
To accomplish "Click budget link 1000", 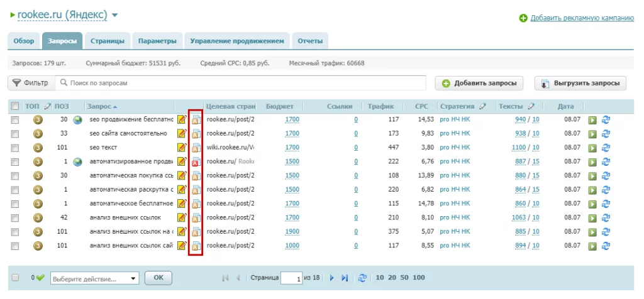I will [292, 245].
